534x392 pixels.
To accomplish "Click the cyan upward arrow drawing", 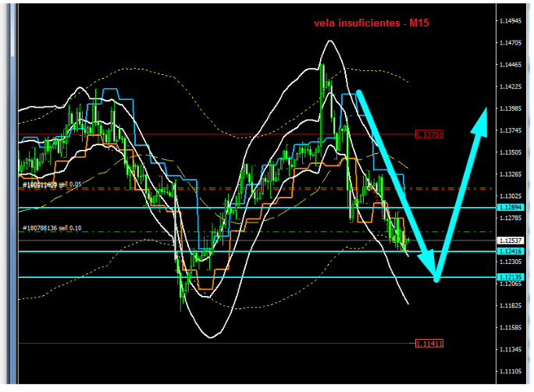I will (x=462, y=195).
